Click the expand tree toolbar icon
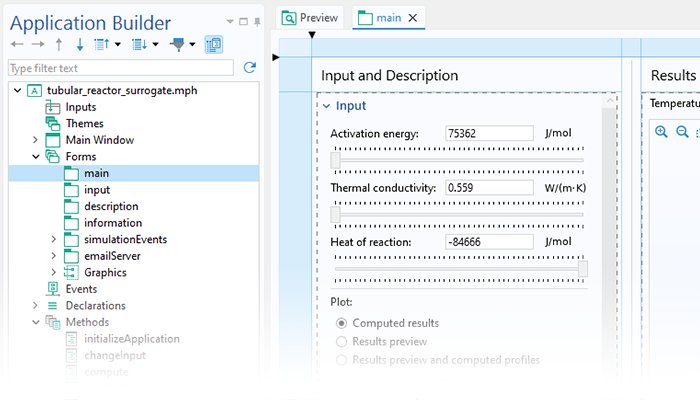The width and height of the screenshot is (700, 400). 139,44
